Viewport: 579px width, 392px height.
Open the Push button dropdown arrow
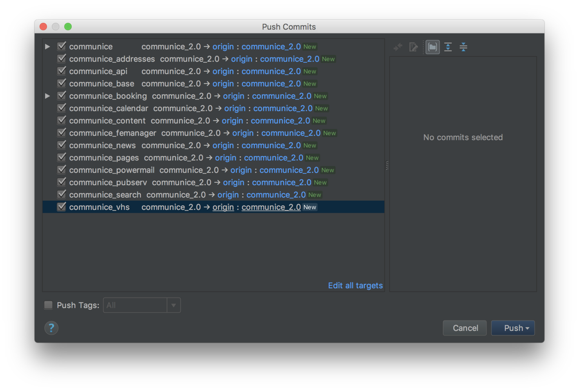coord(528,328)
